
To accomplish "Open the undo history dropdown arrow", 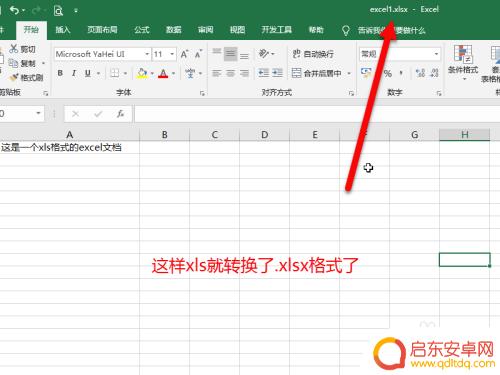I will (x=24, y=11).
